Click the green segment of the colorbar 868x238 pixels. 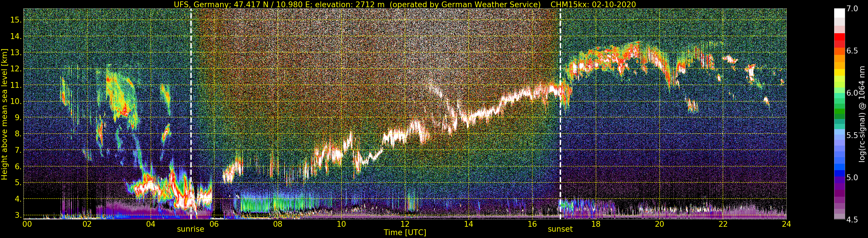click(839, 111)
